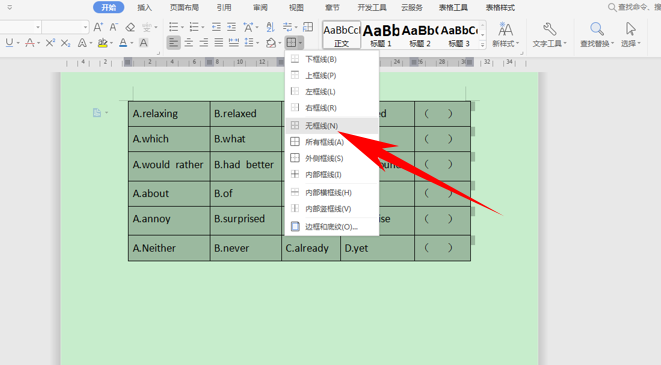The image size is (661, 365).
Task: Open Find and Replace (查找替换)
Action: 597,35
